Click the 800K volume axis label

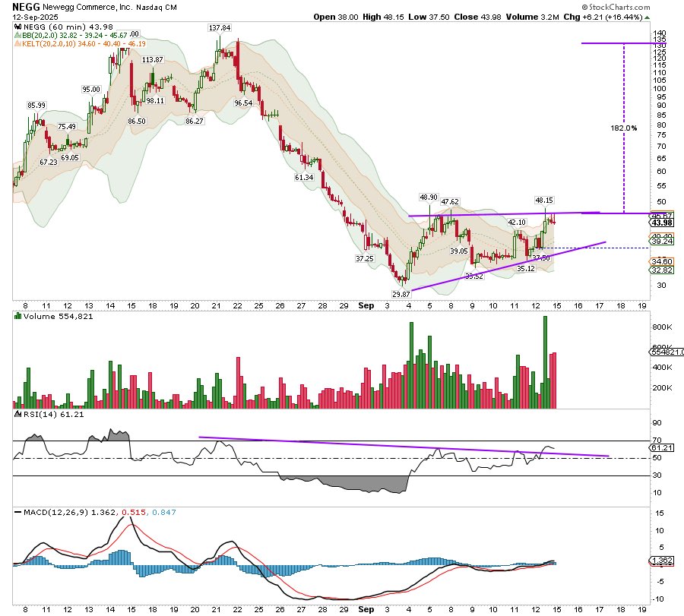(662, 327)
